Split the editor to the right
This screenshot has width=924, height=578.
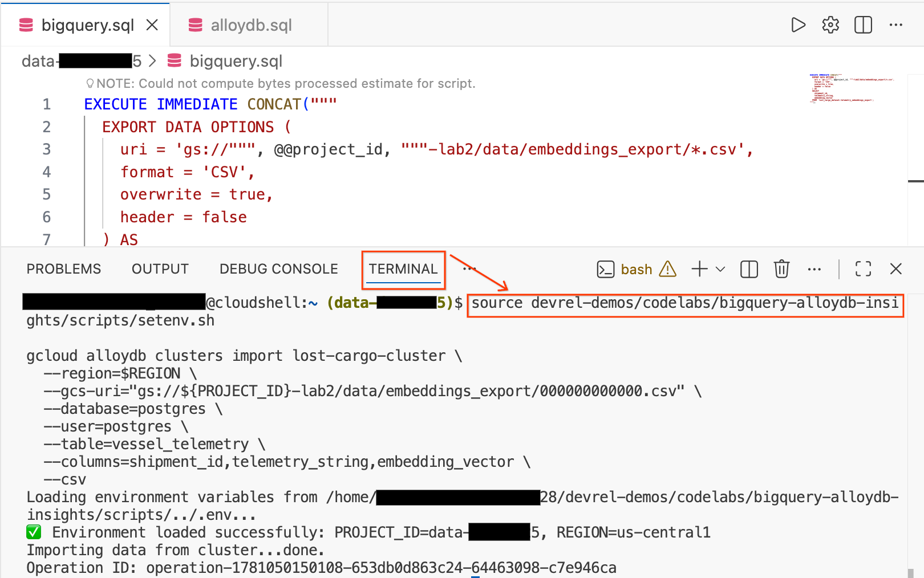pos(864,25)
